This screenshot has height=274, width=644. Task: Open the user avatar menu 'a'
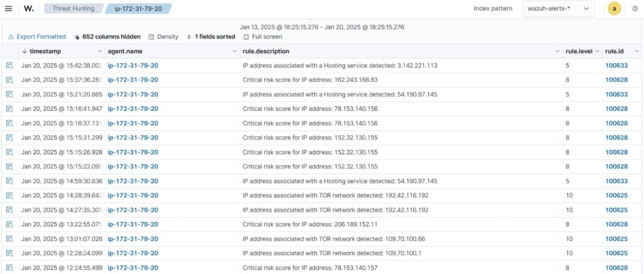(x=614, y=9)
